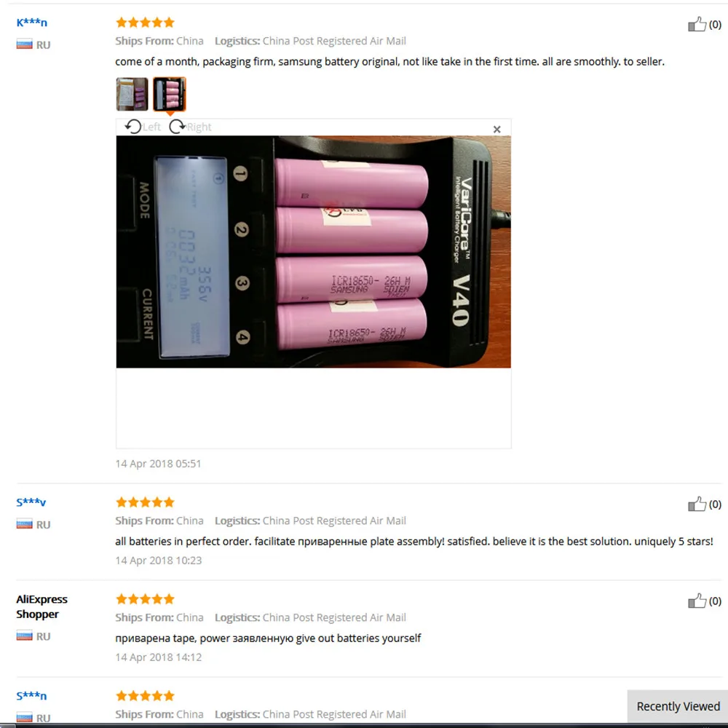The width and height of the screenshot is (728, 728).
Task: Click the AliExpress Shopper reviewer name
Action: (x=41, y=606)
